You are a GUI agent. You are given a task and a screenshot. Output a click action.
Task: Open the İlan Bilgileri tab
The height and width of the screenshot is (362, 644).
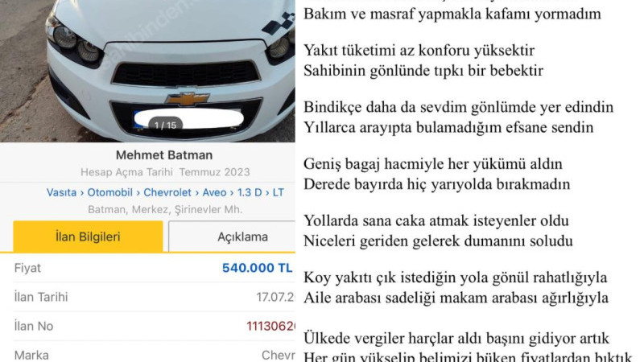tap(88, 237)
